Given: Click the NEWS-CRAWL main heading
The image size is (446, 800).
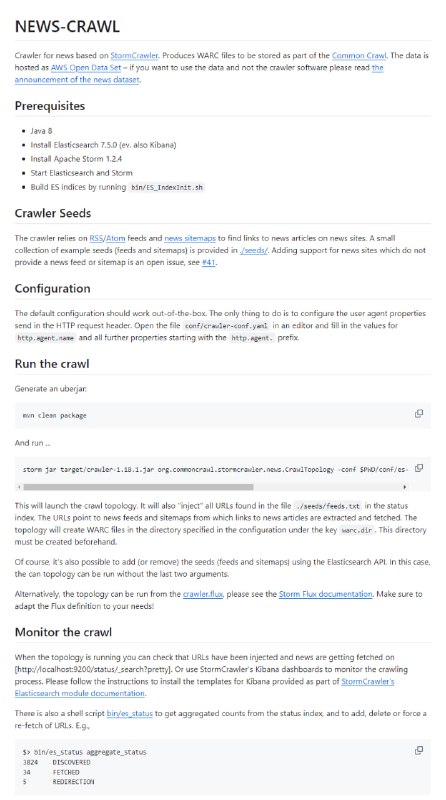Looking at the screenshot, I should (67, 27).
